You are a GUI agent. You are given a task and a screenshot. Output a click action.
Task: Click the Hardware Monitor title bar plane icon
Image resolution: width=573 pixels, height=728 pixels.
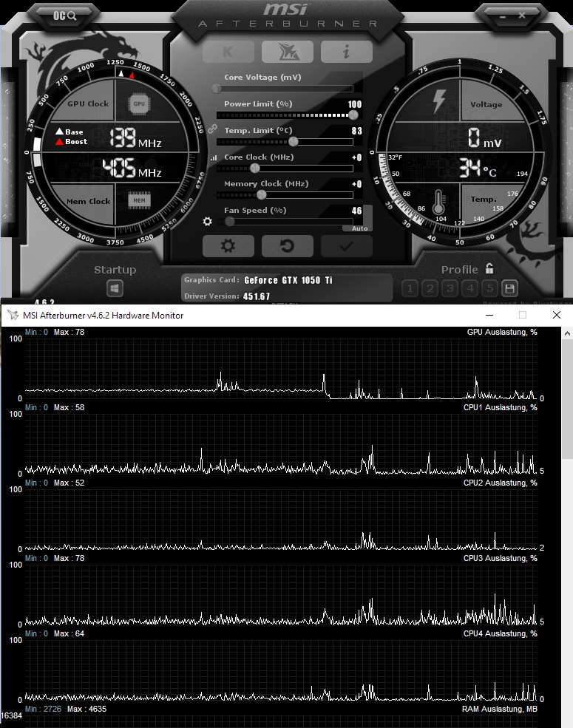tap(13, 316)
